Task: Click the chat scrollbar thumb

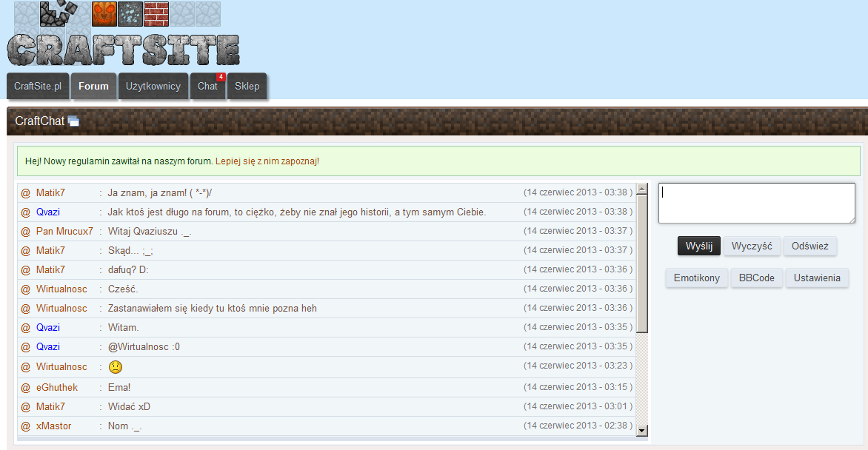Action: (x=642, y=263)
